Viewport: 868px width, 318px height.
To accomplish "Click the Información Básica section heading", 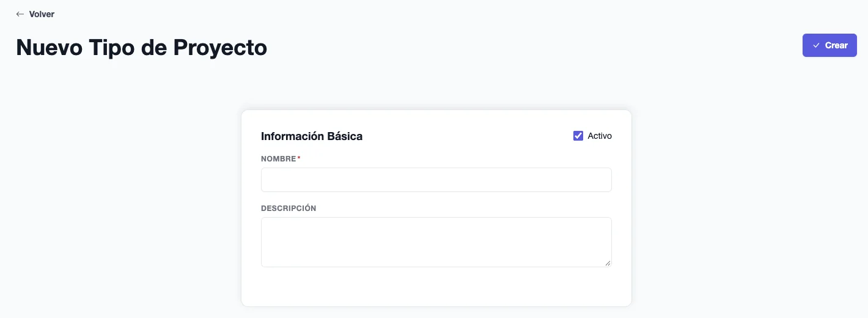I will pyautogui.click(x=312, y=136).
